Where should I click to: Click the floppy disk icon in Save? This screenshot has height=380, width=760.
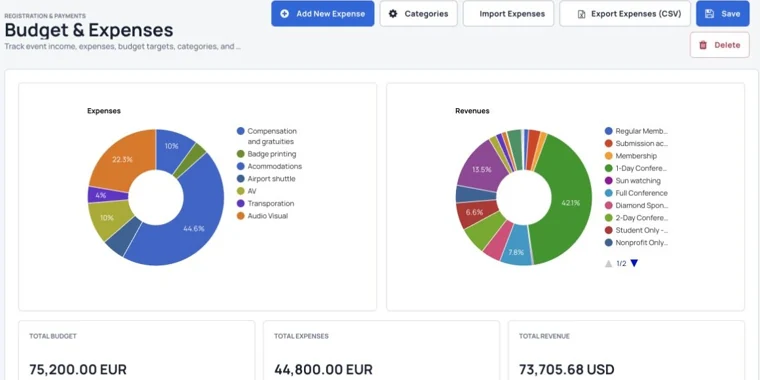coord(710,14)
